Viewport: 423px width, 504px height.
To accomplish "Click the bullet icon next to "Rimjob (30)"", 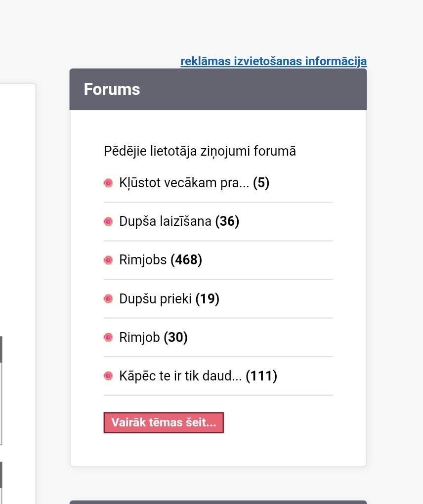I will click(108, 337).
